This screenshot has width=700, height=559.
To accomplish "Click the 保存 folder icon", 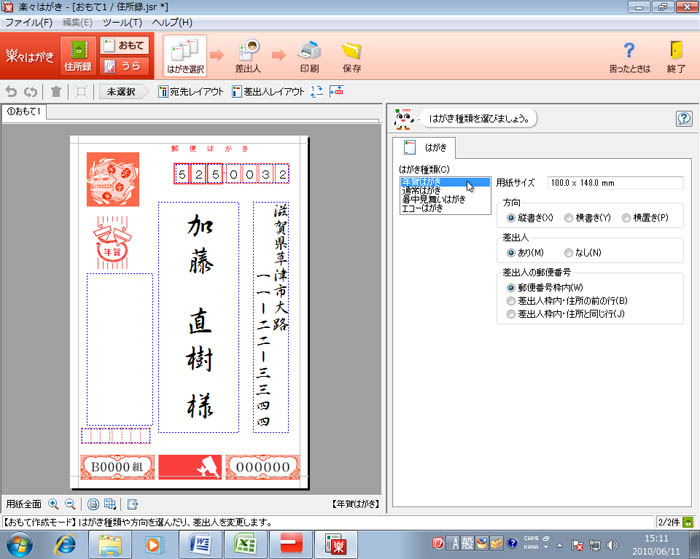I will [351, 55].
